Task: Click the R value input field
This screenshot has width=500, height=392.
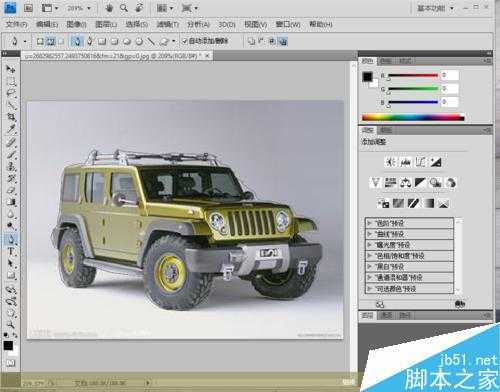Action: [450, 75]
